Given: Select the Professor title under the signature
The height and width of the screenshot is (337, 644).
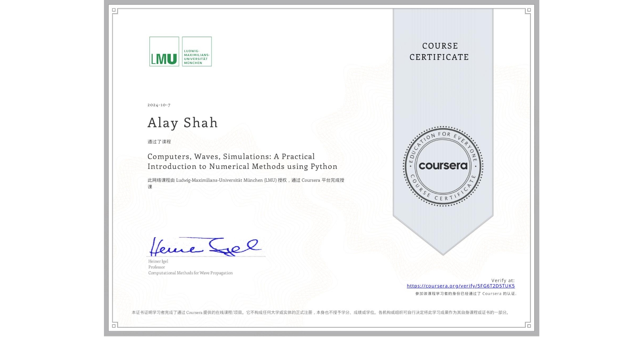Looking at the screenshot, I should click(x=156, y=267).
